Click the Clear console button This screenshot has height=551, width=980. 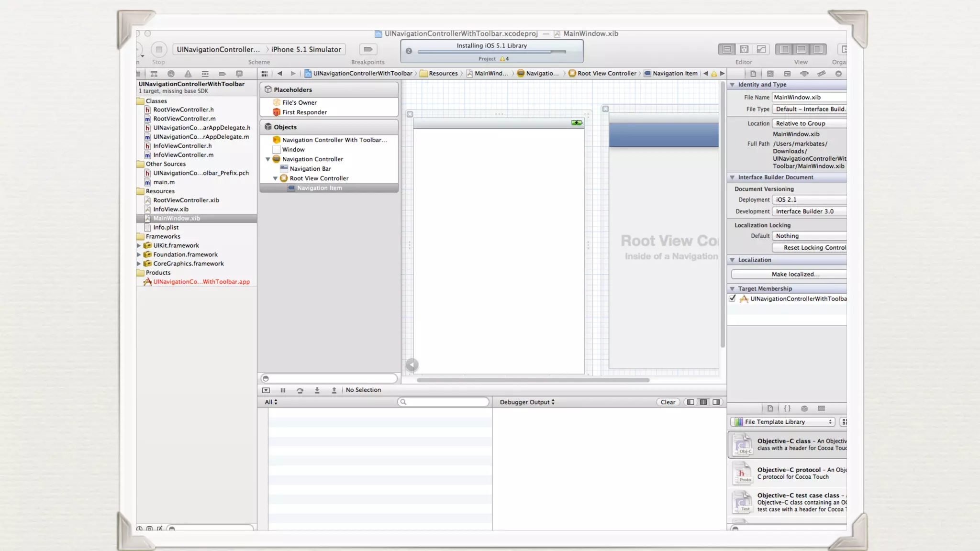point(668,402)
